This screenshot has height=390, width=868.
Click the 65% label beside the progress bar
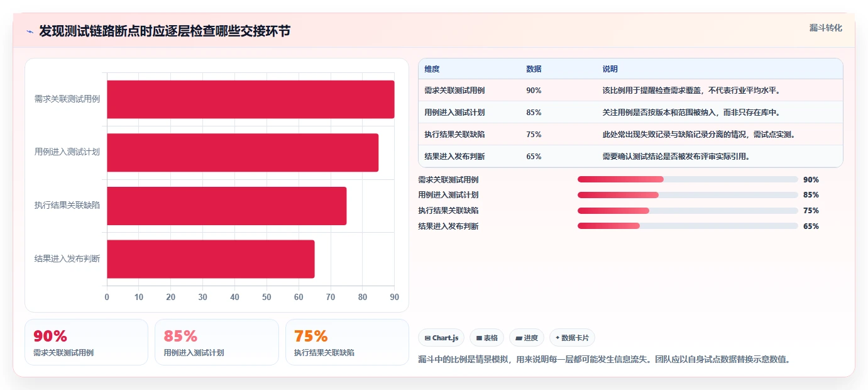point(811,226)
